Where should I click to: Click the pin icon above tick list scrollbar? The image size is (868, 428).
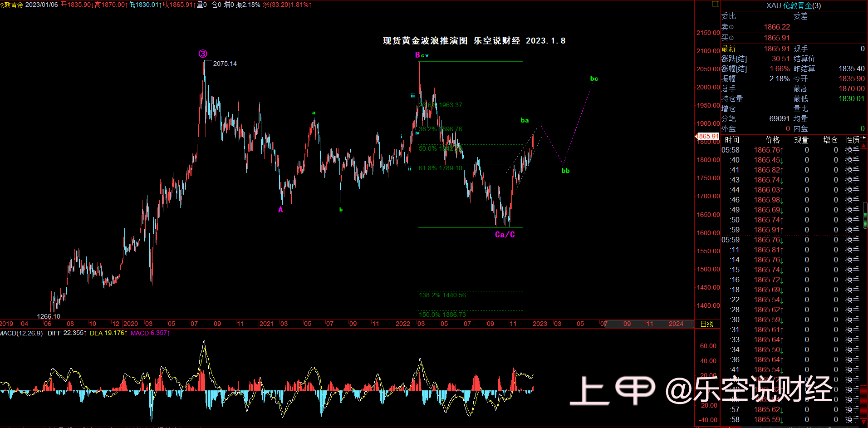[864, 138]
